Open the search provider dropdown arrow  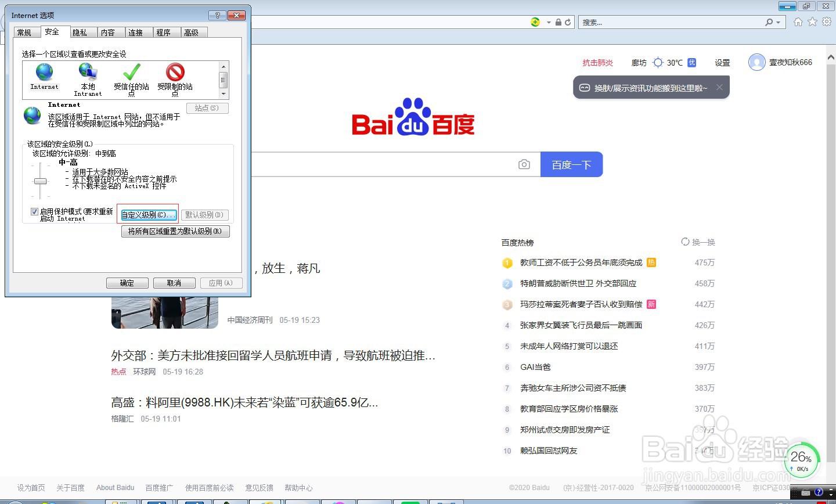click(x=779, y=22)
